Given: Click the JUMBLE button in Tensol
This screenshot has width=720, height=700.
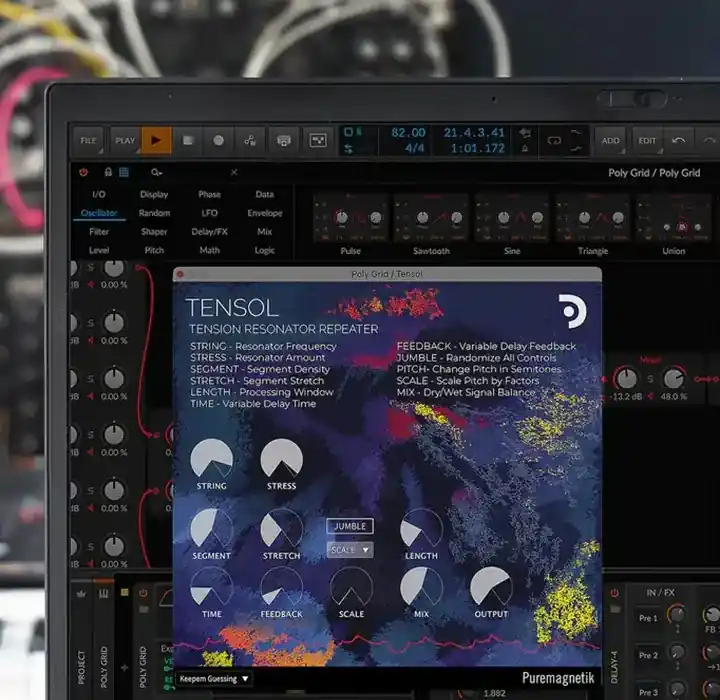Looking at the screenshot, I should click(350, 526).
